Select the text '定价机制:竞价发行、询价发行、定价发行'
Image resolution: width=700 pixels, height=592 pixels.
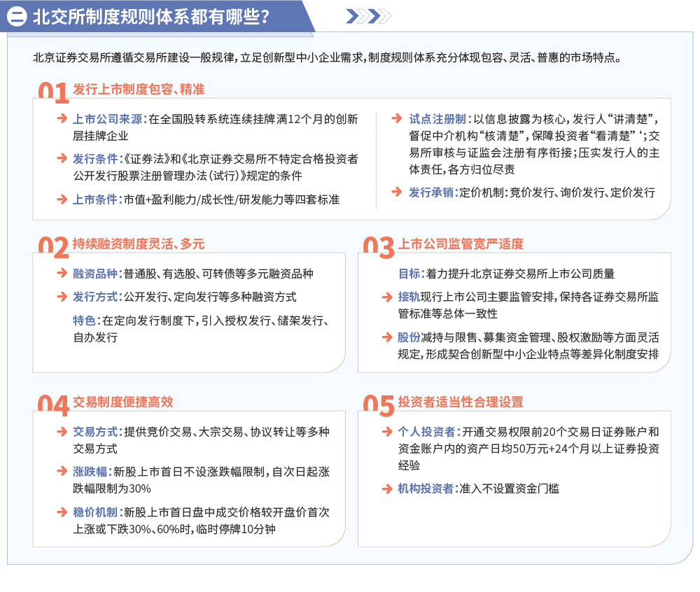tap(557, 192)
